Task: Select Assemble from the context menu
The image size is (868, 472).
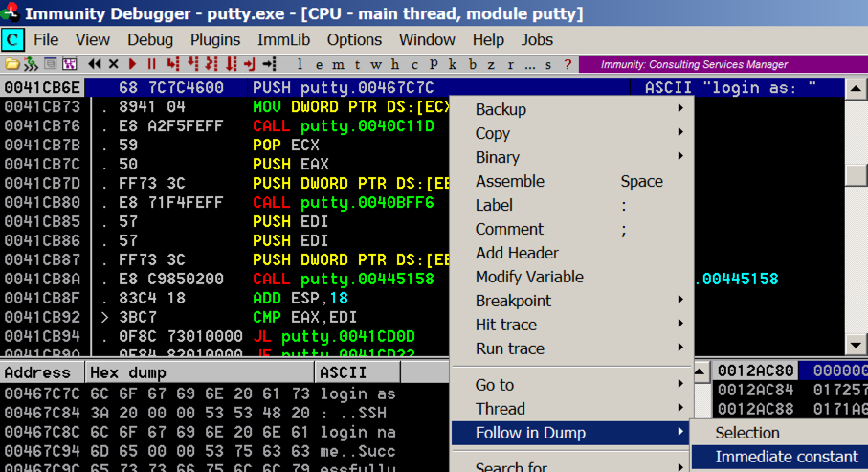Action: click(x=510, y=181)
